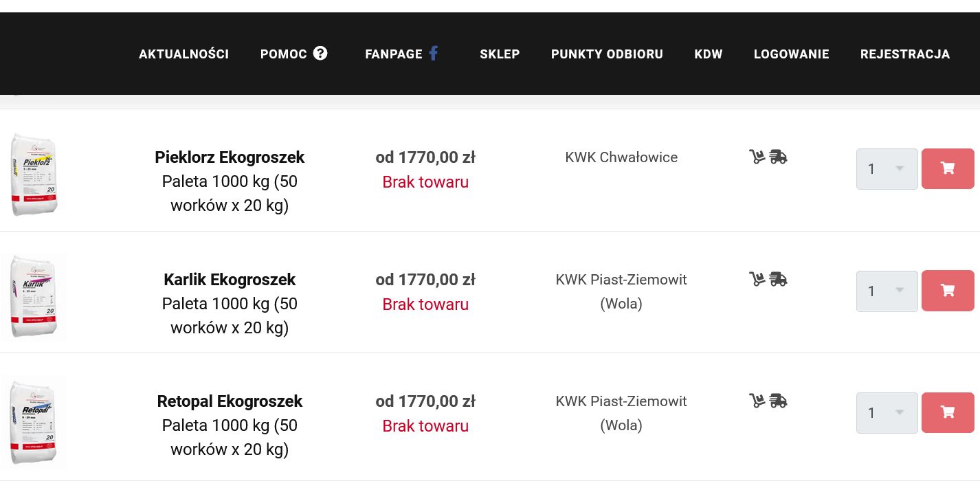Add Retopal Ekogroszek to cart
The height and width of the screenshot is (490, 980).
click(948, 412)
